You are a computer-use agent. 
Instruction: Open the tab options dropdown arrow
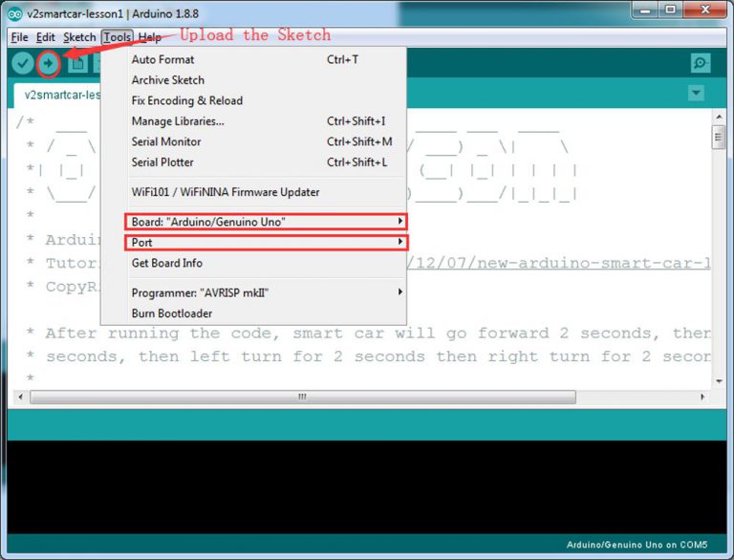tap(696, 93)
